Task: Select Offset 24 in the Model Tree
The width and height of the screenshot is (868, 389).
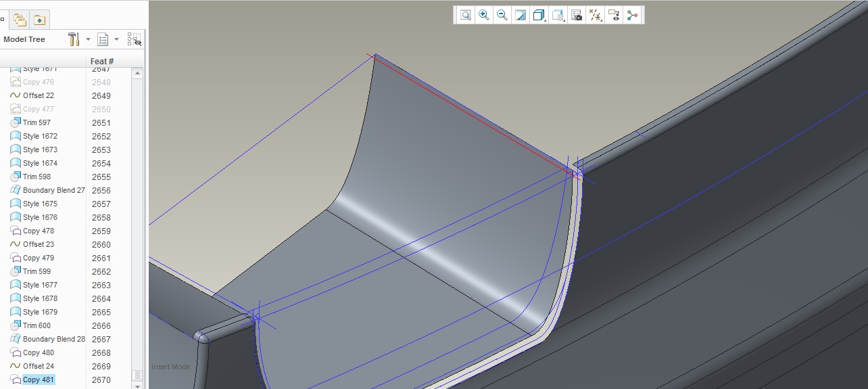Action: 39,366
